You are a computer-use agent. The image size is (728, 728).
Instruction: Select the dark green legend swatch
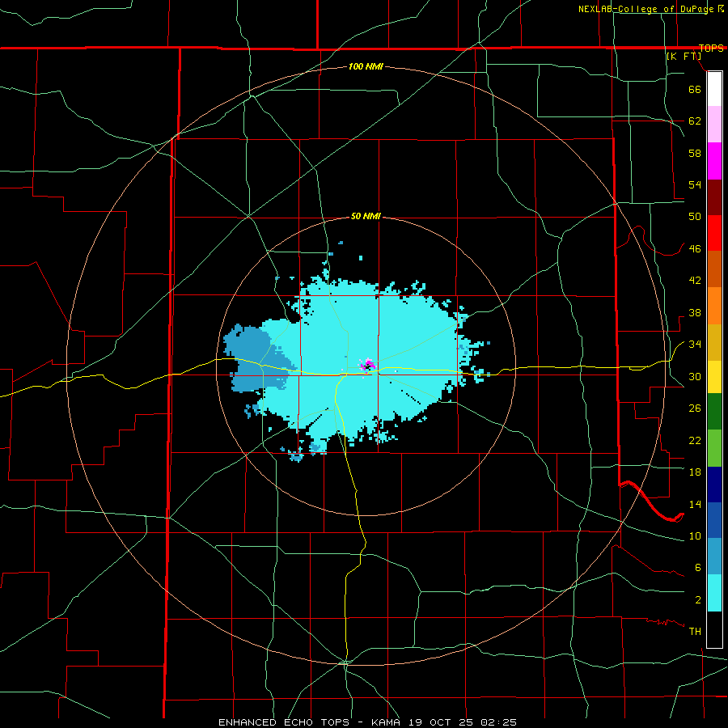pos(714,412)
